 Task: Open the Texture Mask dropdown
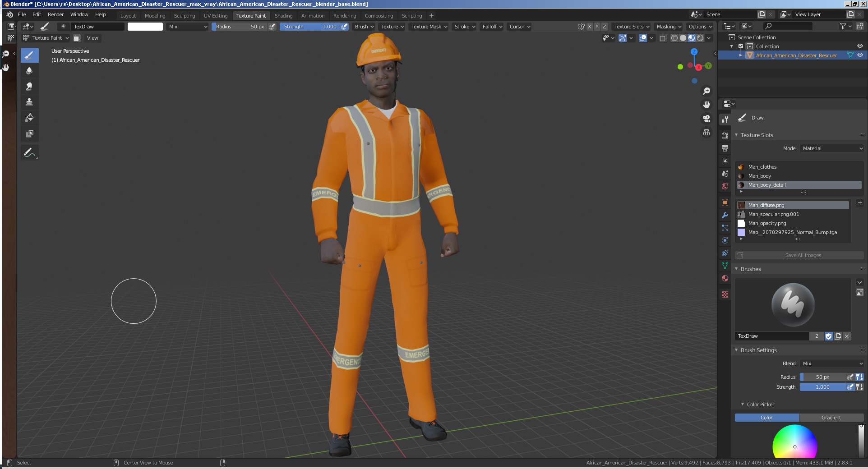(x=429, y=27)
